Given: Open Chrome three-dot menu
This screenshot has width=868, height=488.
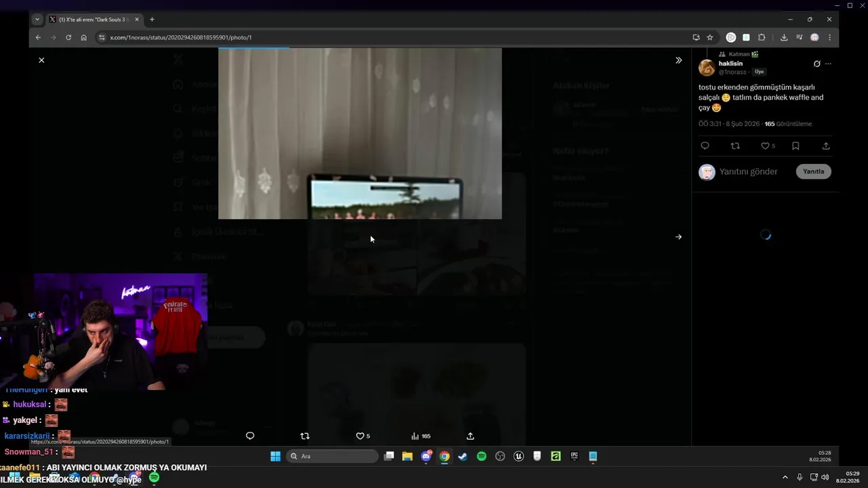Looking at the screenshot, I should pos(829,37).
